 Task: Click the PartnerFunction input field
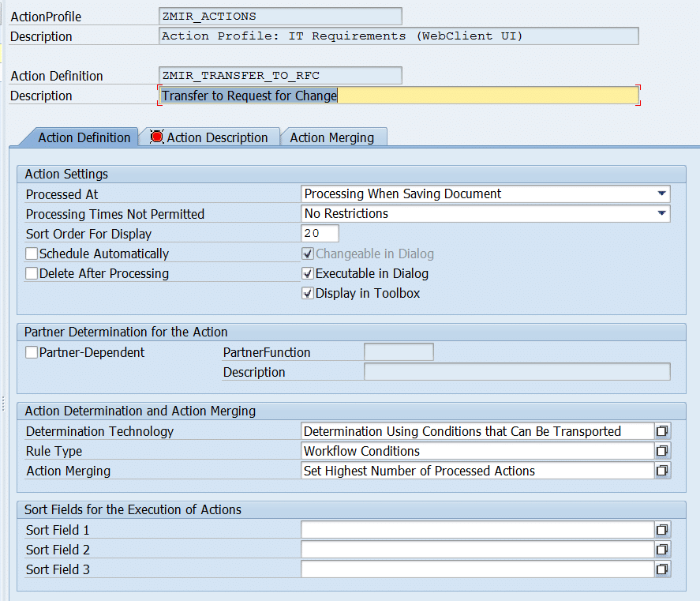[398, 352]
